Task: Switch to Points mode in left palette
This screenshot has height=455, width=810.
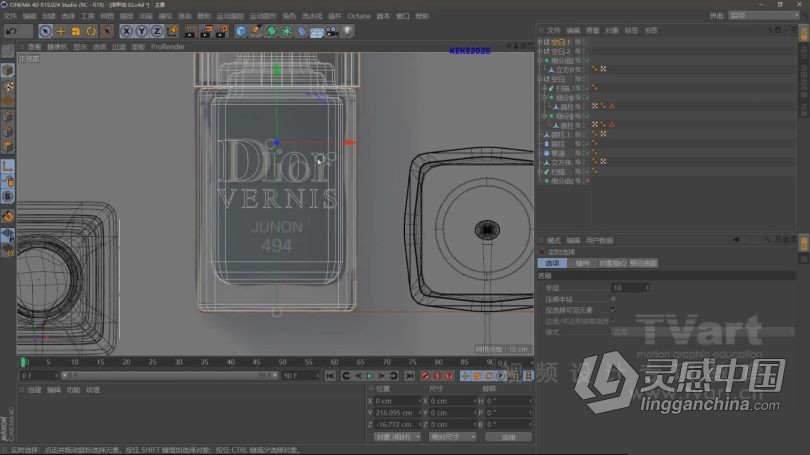Action: [x=8, y=117]
